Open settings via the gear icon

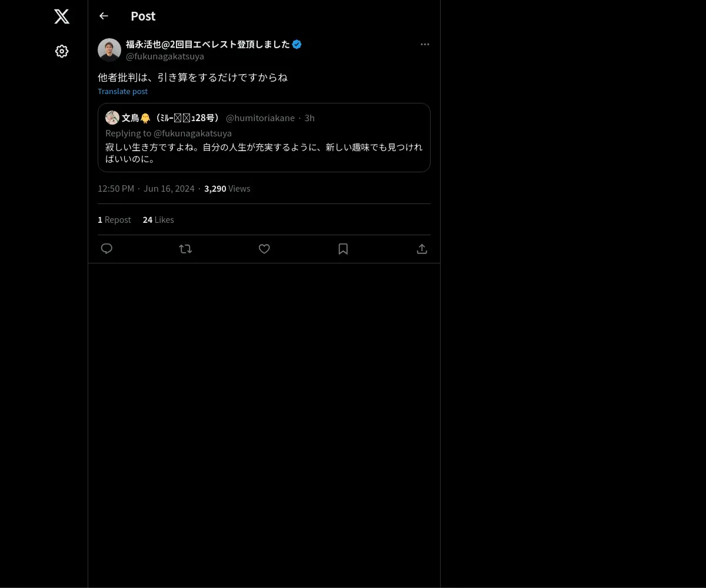62,51
